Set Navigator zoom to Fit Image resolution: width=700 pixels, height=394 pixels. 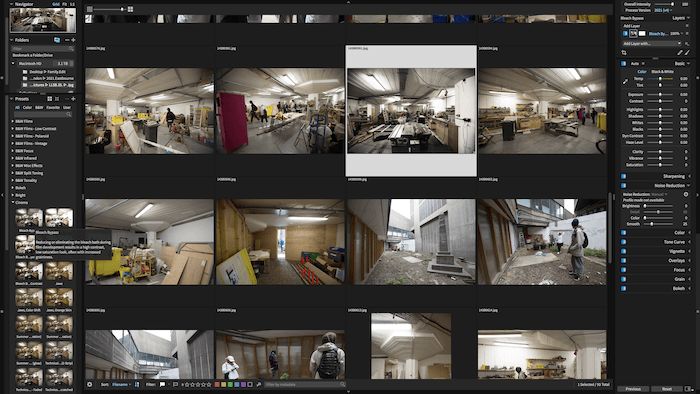click(x=64, y=4)
